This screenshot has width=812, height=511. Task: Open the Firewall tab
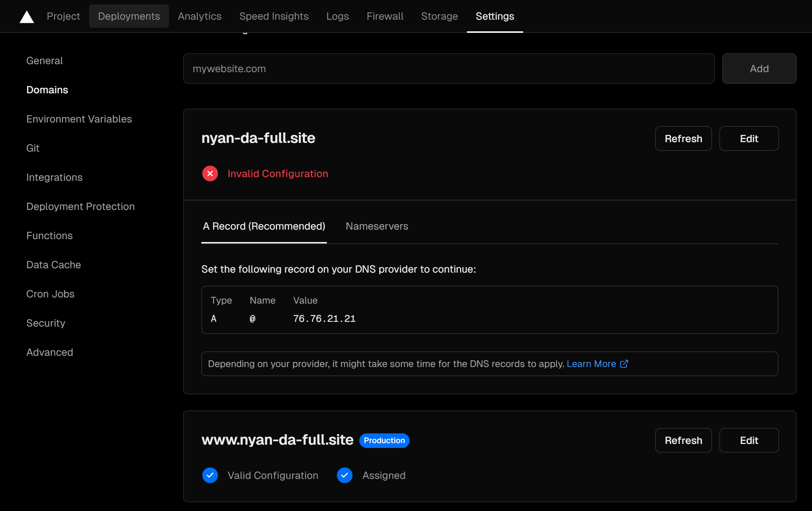coord(385,16)
